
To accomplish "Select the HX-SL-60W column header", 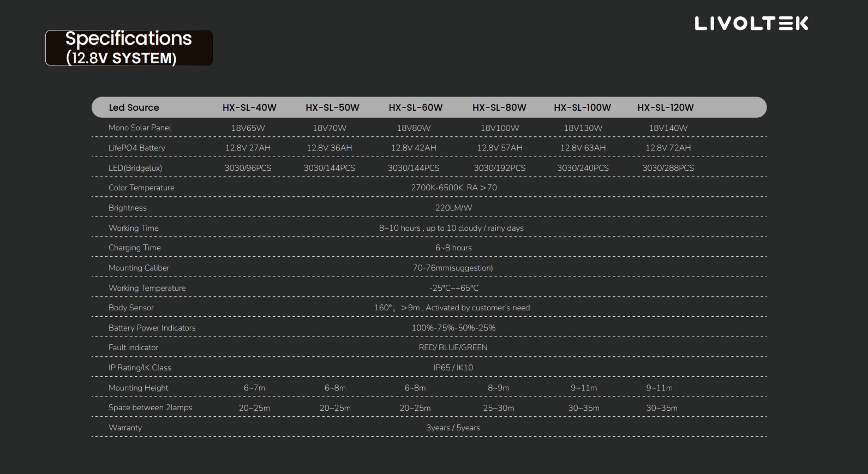I will point(416,107).
